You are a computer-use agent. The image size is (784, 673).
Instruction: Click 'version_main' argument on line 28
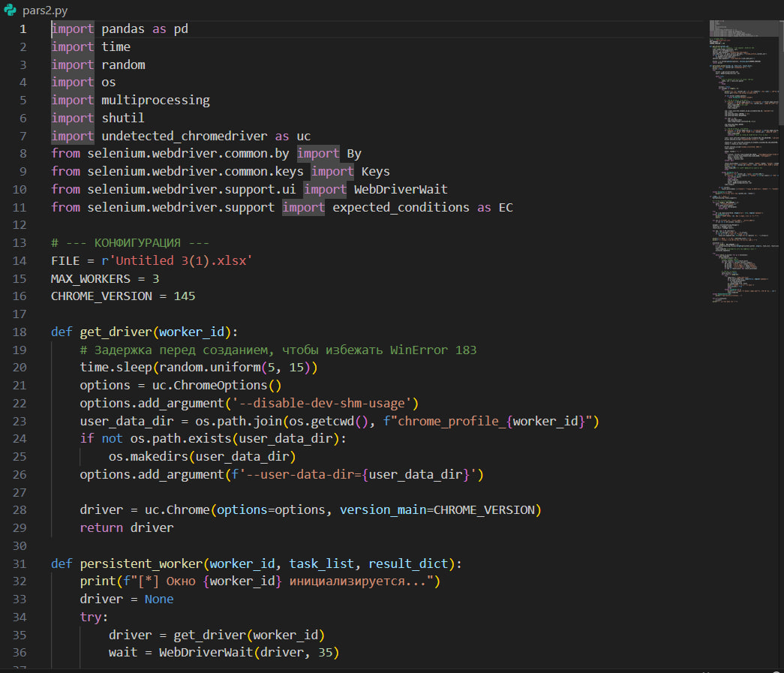[383, 510]
